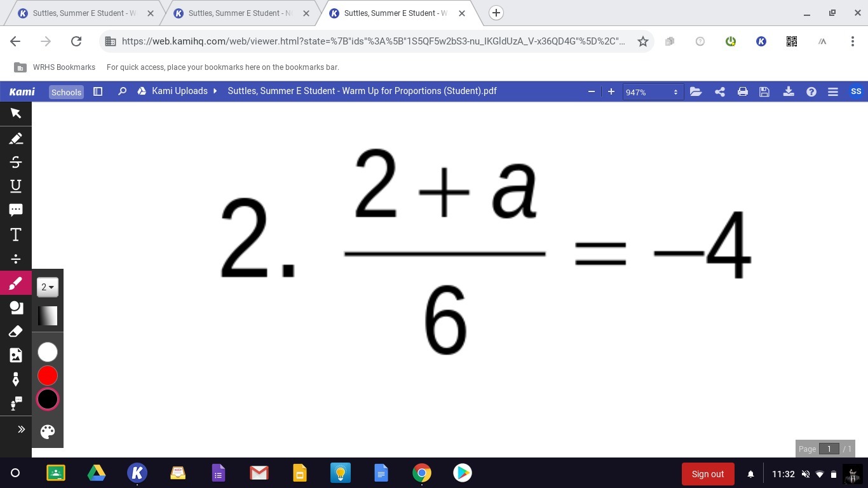Choose the red color swatch
This screenshot has height=488, width=868.
pos(48,376)
